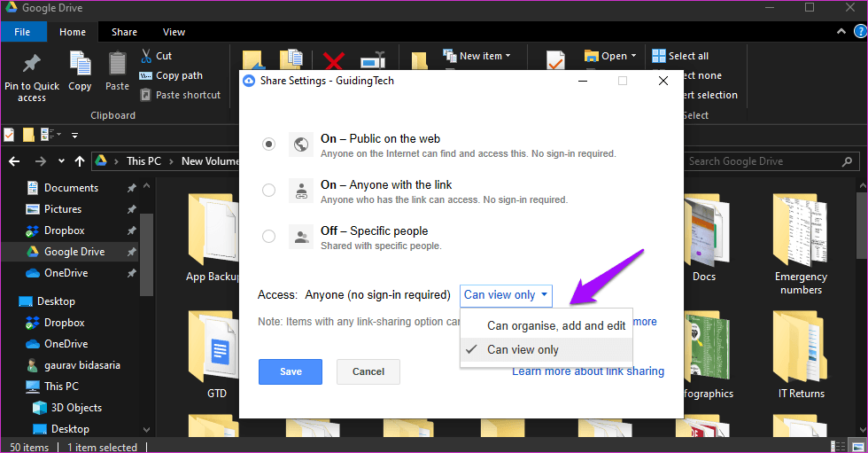868x453 pixels.
Task: Open the 'Can view only' access dropdown
Action: pyautogui.click(x=506, y=295)
